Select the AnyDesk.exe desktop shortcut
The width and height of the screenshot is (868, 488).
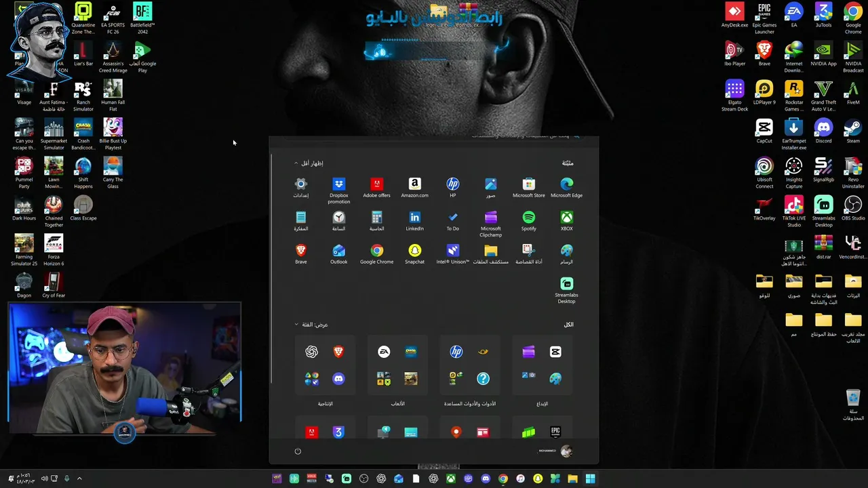click(x=734, y=16)
